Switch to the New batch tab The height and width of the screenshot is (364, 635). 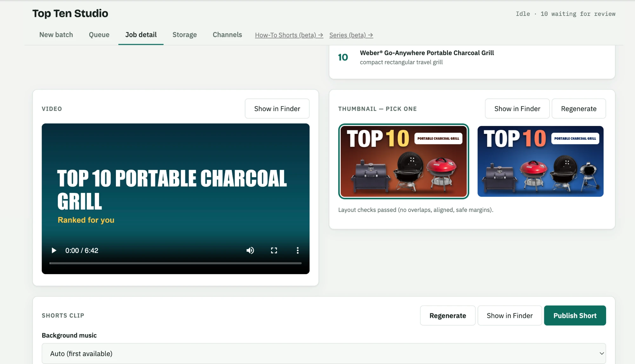click(x=56, y=35)
